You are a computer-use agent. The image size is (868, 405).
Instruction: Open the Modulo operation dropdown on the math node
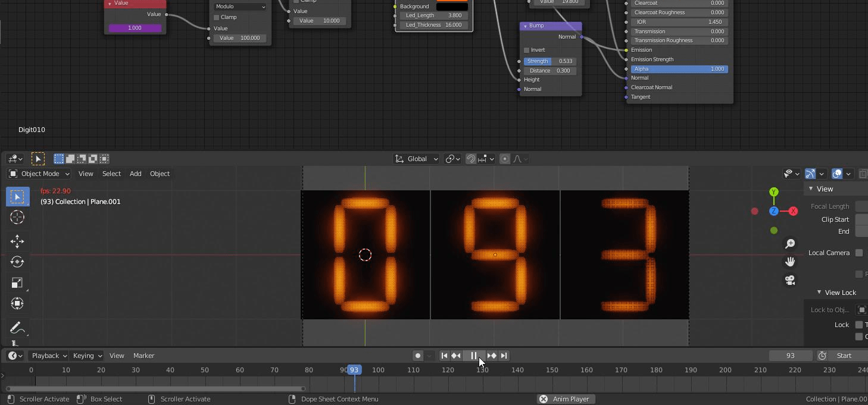[x=240, y=6]
